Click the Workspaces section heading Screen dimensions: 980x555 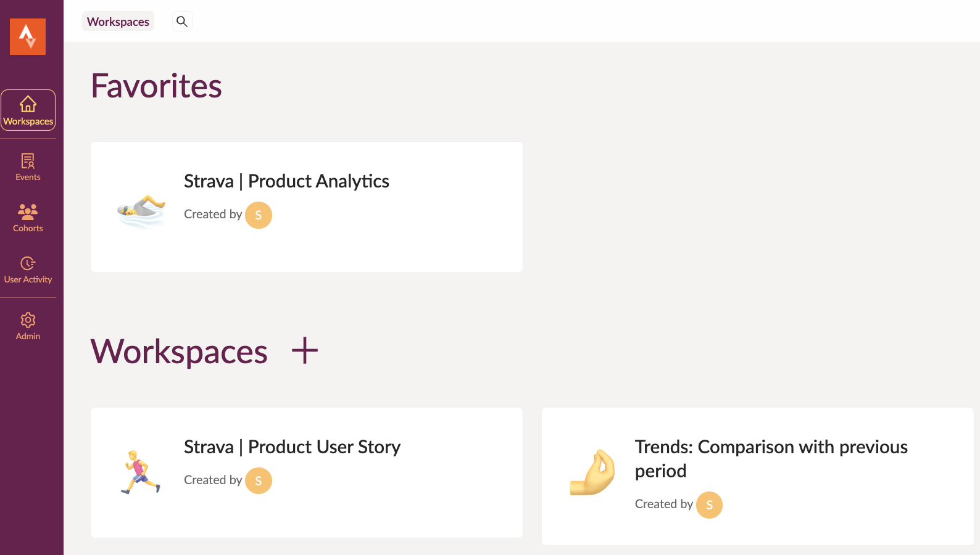tap(179, 351)
